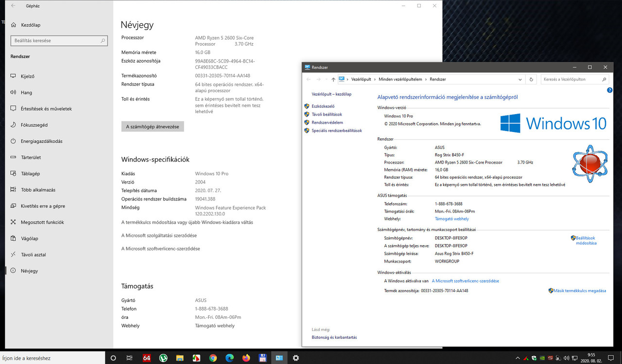Open Vágólap clipboard settings

pos(29,238)
